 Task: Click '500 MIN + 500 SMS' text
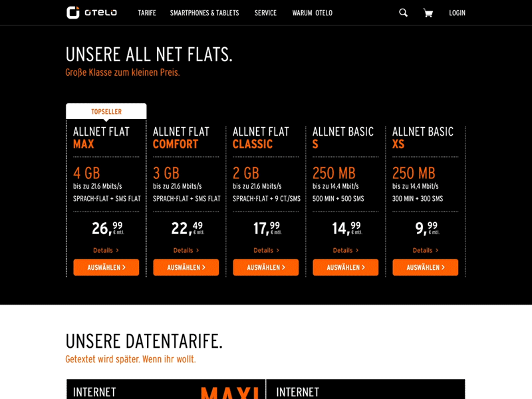point(338,198)
